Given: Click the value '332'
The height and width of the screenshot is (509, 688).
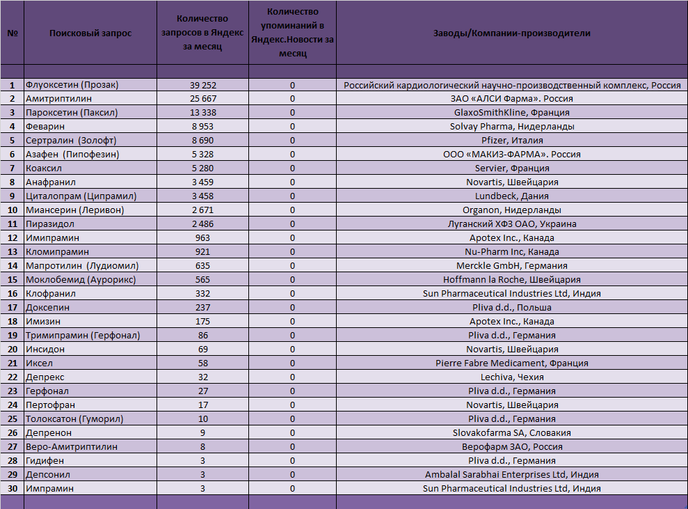Looking at the screenshot, I should pos(202,294).
